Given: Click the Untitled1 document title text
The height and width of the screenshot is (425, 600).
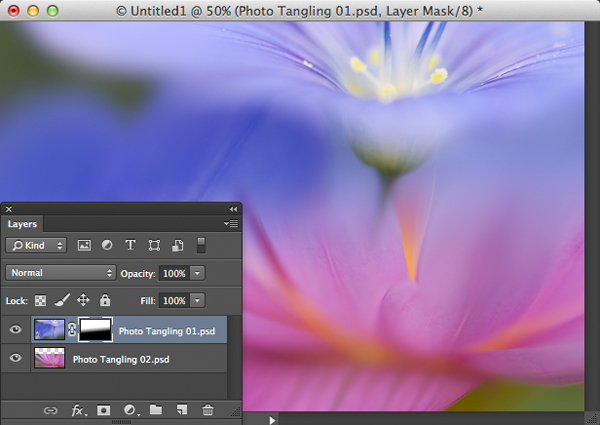Looking at the screenshot, I should tap(299, 11).
